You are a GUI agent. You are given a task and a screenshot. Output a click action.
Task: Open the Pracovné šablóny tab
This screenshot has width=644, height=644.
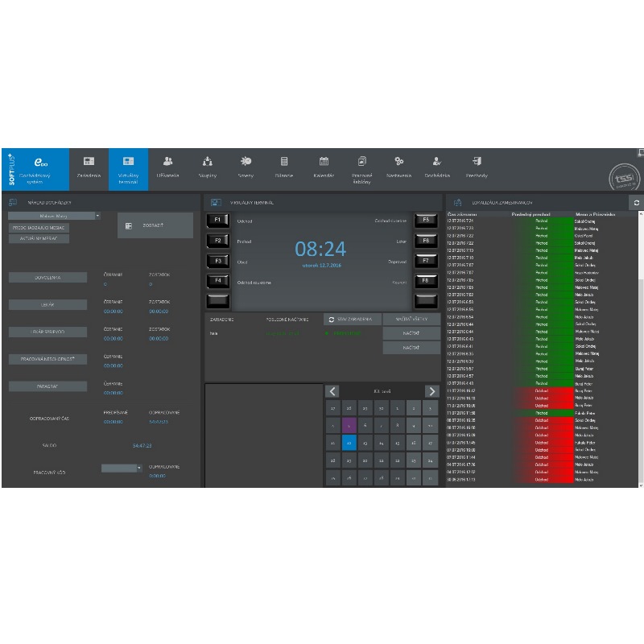(361, 168)
